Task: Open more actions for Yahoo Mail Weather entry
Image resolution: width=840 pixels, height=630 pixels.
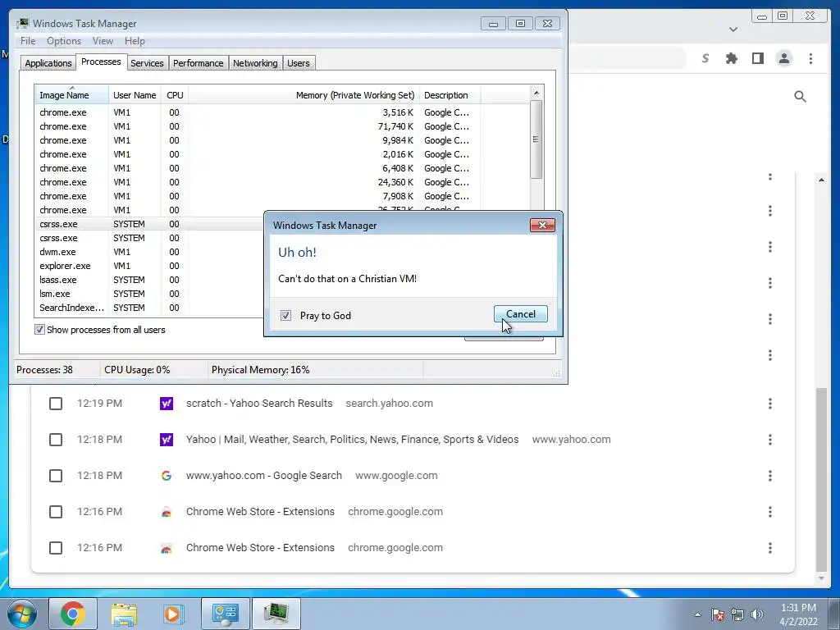Action: (x=769, y=440)
